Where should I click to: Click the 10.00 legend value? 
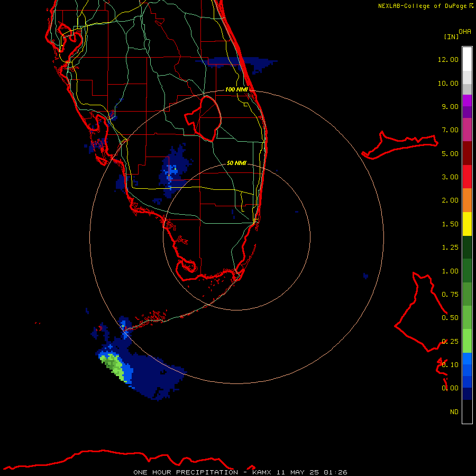(x=448, y=83)
